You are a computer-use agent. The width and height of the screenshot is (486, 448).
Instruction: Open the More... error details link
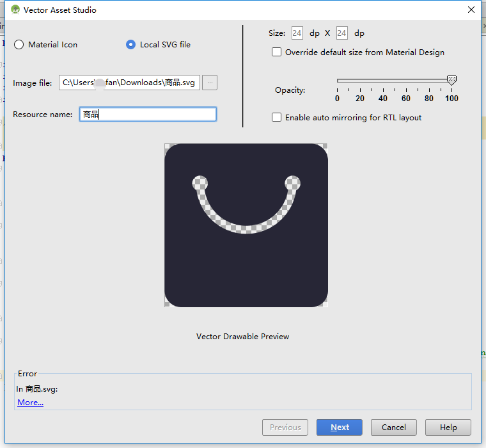31,403
